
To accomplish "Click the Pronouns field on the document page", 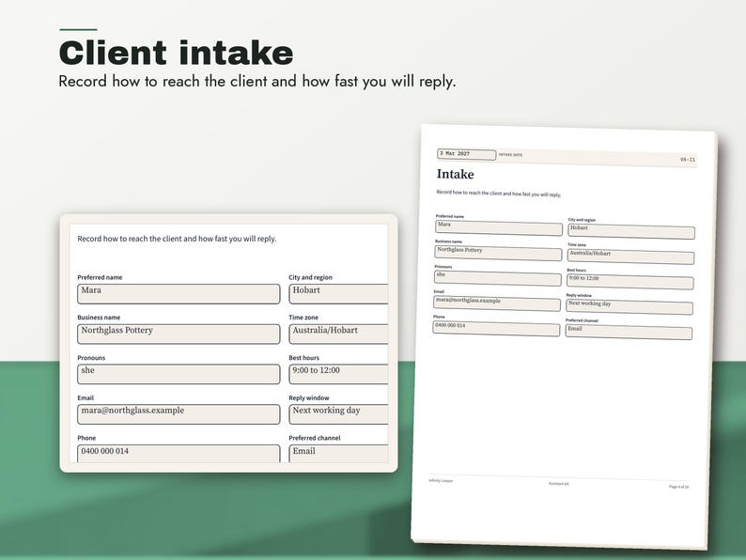I will (x=498, y=278).
